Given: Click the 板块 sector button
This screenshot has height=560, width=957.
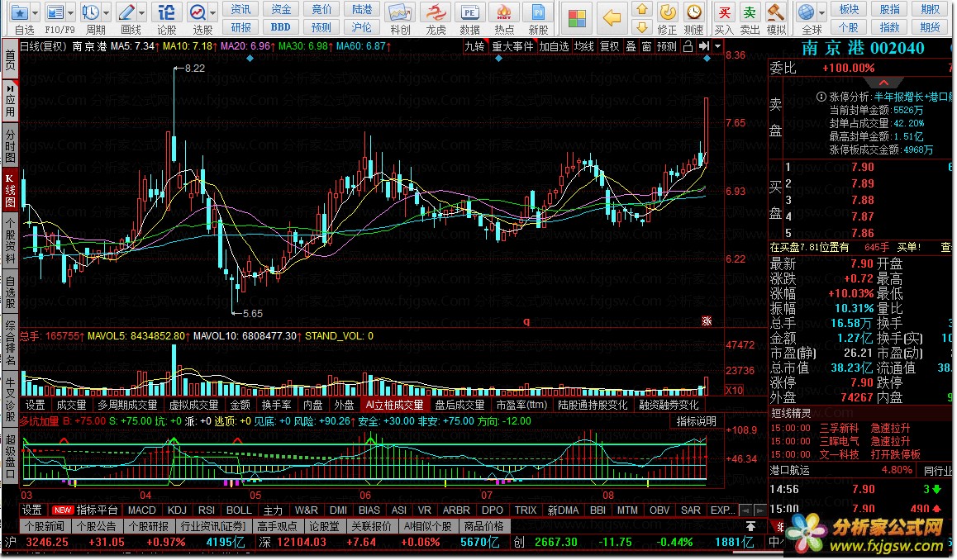Looking at the screenshot, I should tap(849, 9).
